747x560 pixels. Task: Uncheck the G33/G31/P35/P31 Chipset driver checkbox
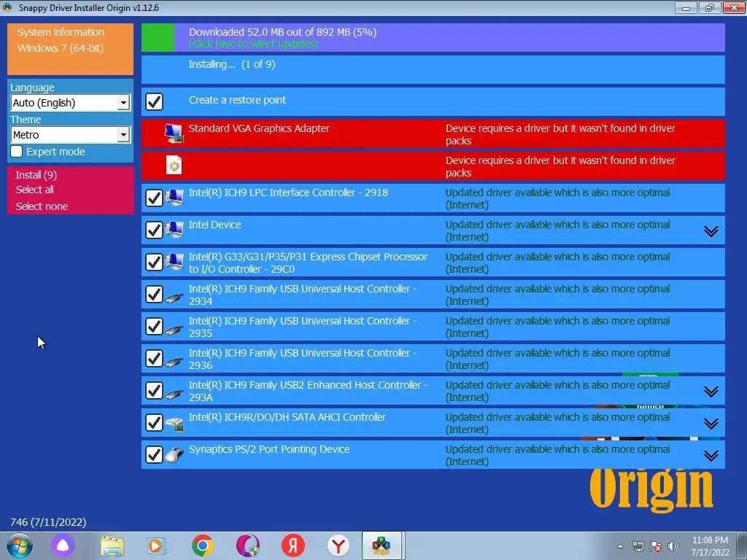coord(154,262)
